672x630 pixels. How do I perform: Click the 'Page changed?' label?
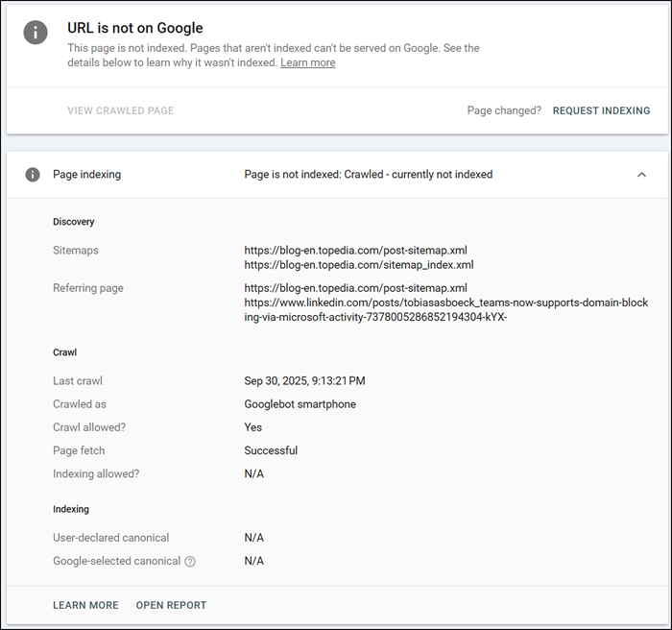pyautogui.click(x=504, y=111)
